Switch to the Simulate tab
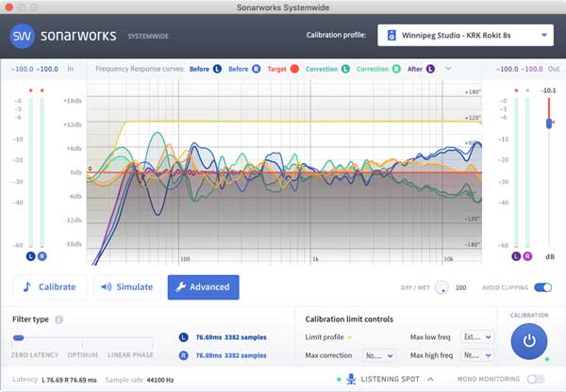Viewport: 566px width, 392px height. [127, 287]
